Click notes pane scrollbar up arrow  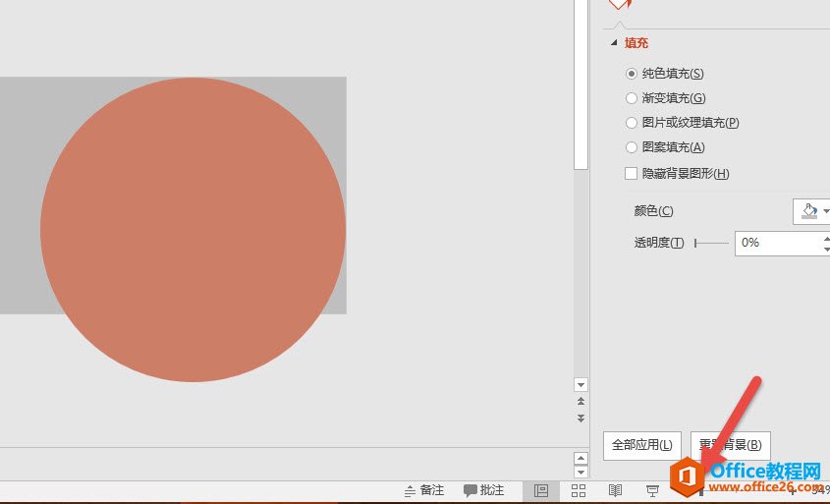[x=581, y=459]
